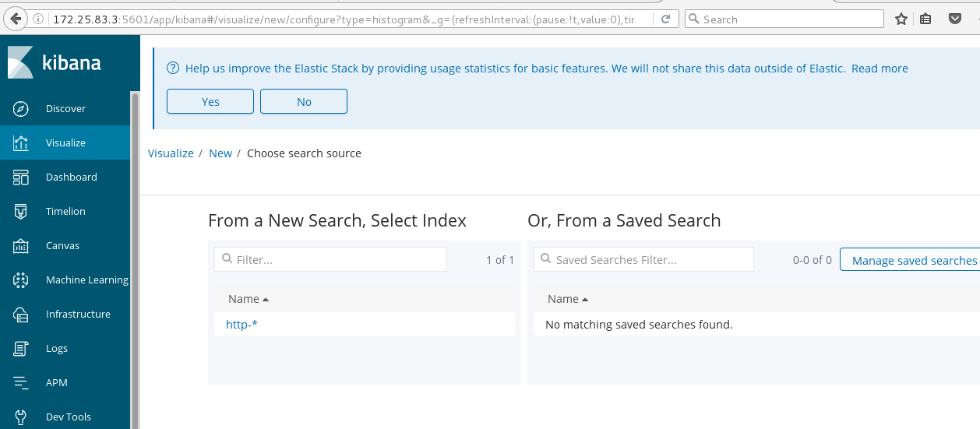Click the Visualize breadcrumb link
Viewport: 980px width, 429px height.
point(171,153)
